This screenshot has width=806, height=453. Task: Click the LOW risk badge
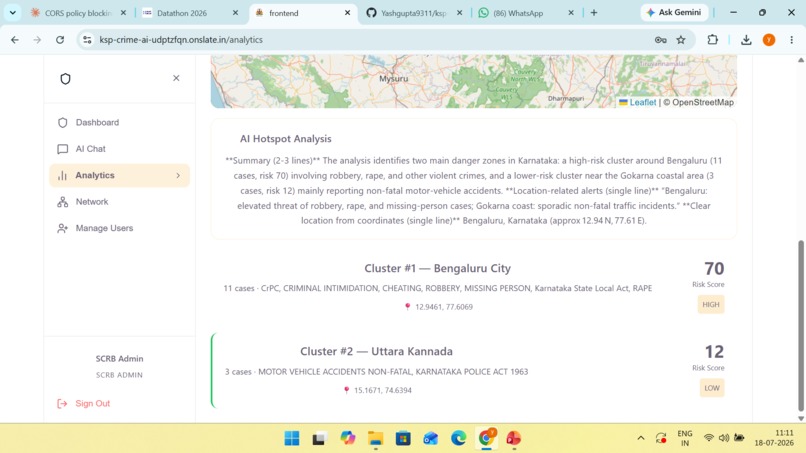point(712,388)
